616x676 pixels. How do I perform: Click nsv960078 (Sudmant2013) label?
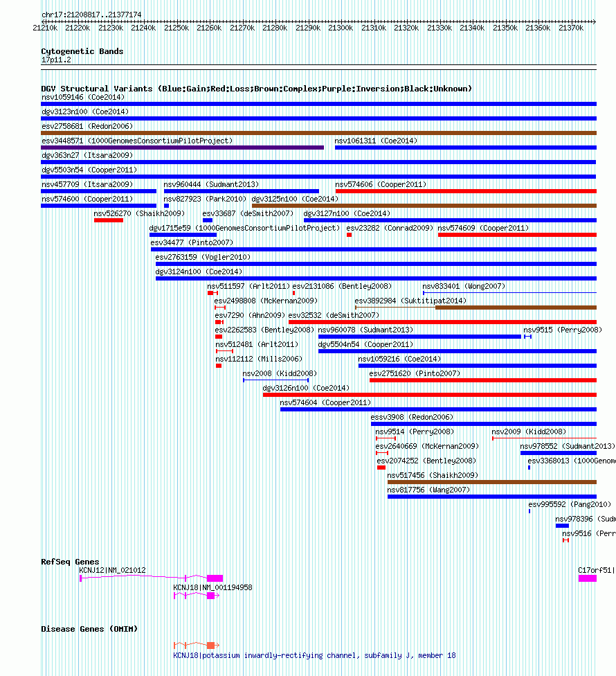tap(365, 330)
